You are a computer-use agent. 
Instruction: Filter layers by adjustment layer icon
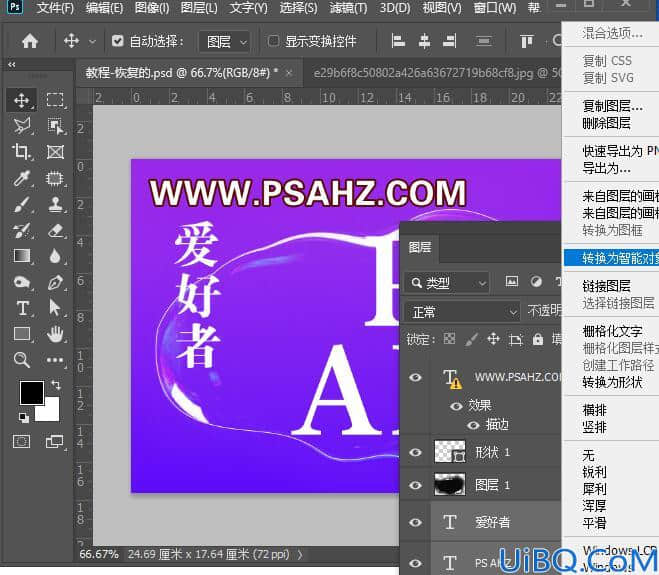[536, 282]
